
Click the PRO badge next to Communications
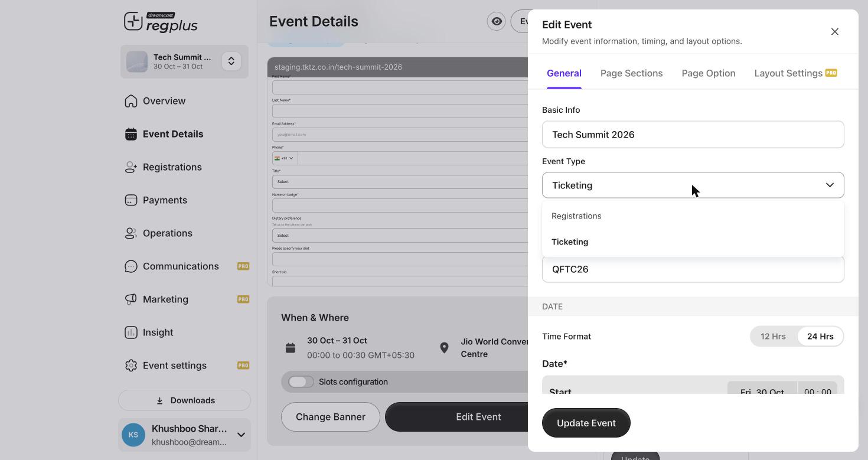point(243,266)
